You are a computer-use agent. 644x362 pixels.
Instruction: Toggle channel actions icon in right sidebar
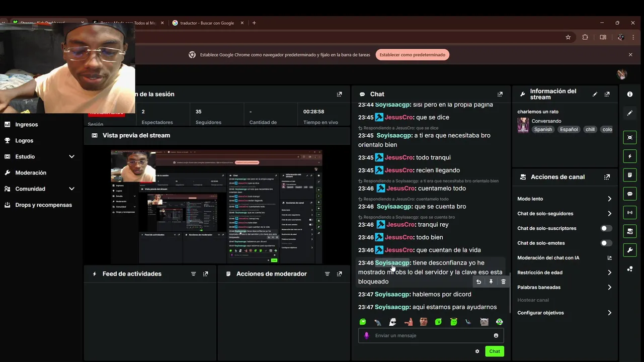tap(630, 231)
